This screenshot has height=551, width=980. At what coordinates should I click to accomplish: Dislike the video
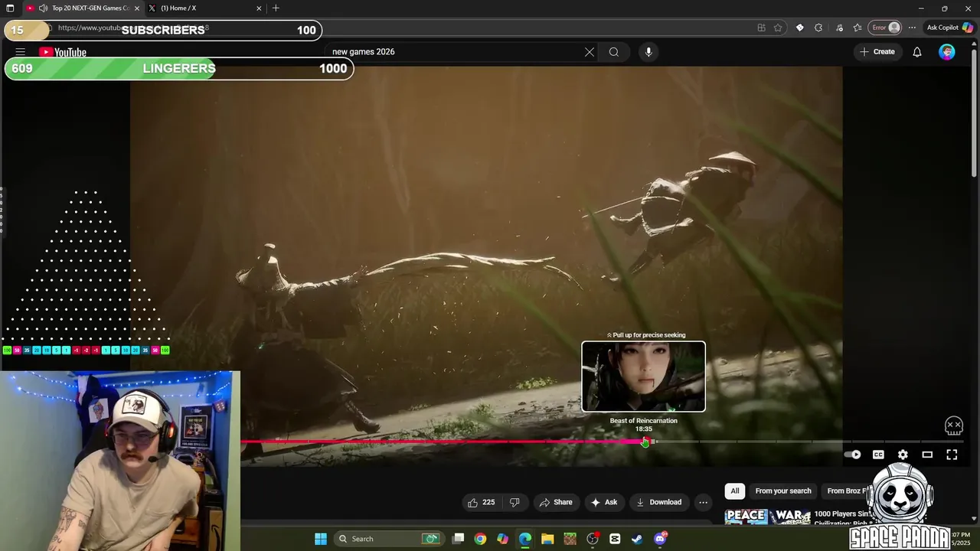pos(514,502)
